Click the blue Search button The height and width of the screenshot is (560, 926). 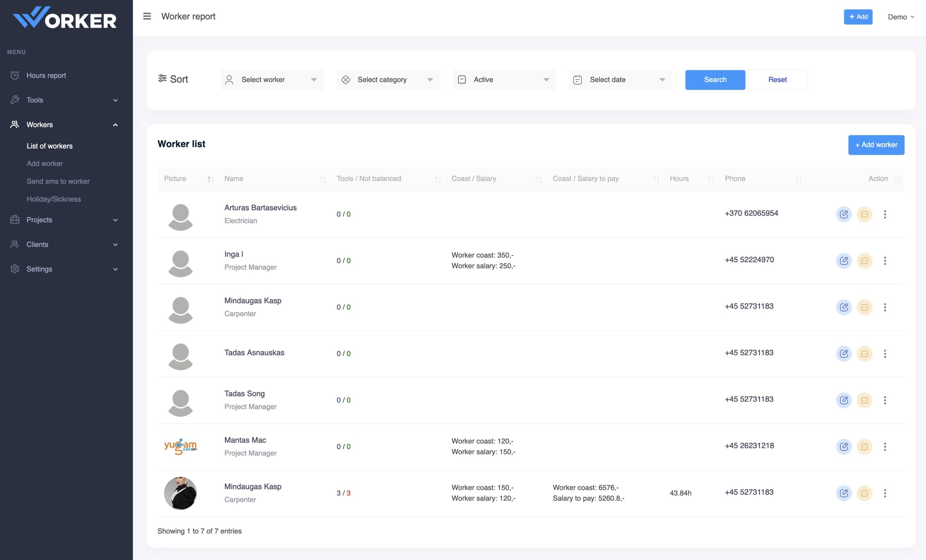pyautogui.click(x=715, y=80)
